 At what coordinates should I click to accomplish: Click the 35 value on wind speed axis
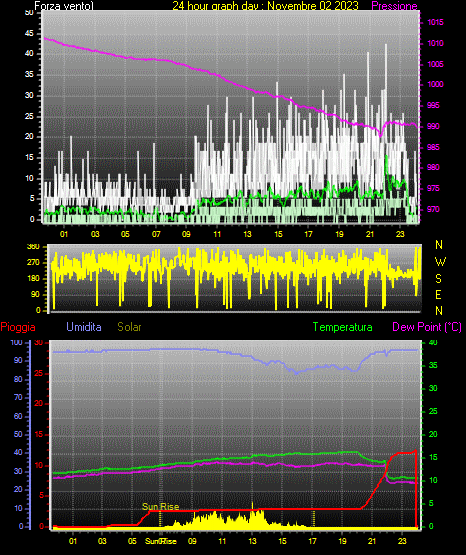click(x=29, y=74)
